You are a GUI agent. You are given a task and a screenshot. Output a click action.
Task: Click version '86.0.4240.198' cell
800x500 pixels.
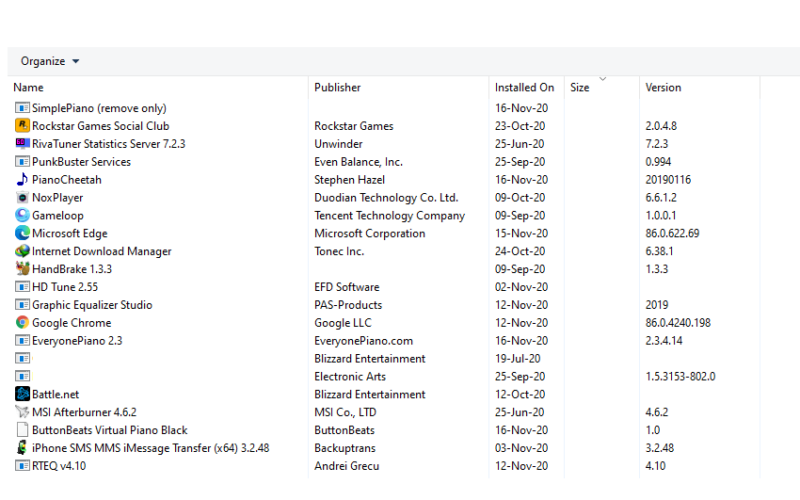click(678, 322)
